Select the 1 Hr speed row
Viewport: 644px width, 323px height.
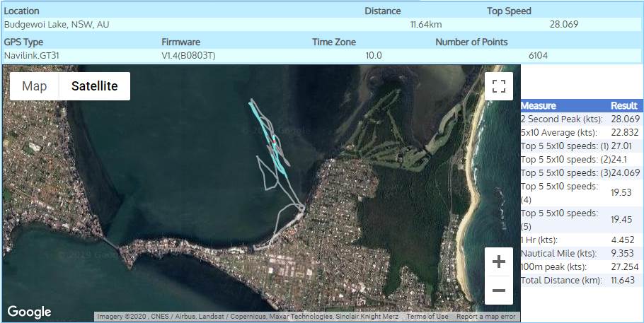(580, 240)
